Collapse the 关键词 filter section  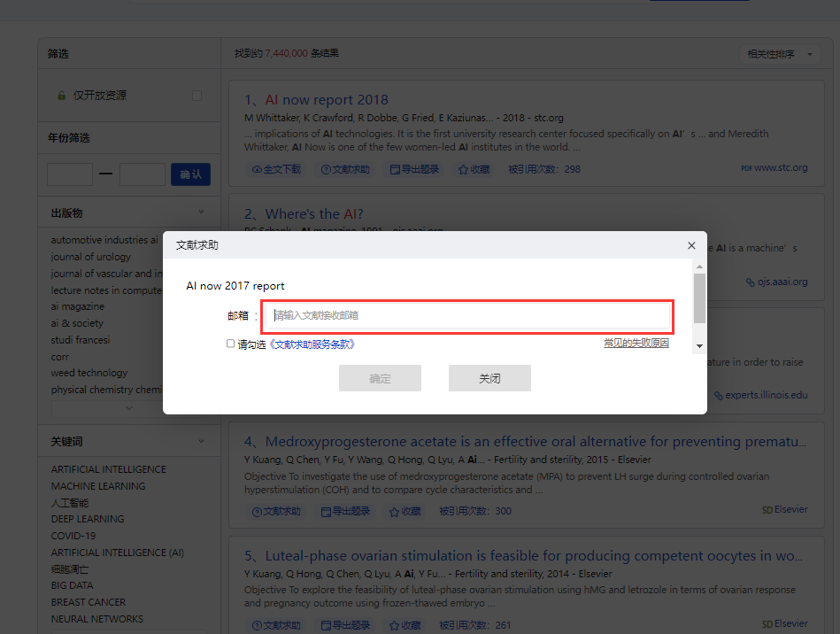coord(201,441)
